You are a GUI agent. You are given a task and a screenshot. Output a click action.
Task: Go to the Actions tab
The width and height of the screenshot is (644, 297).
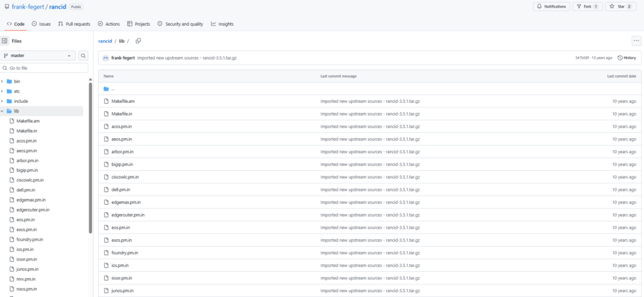[109, 24]
